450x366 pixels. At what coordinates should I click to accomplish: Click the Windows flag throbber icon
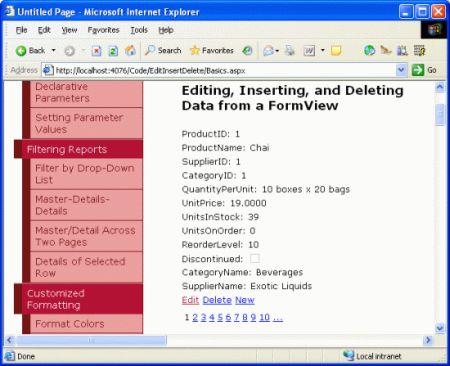click(435, 30)
